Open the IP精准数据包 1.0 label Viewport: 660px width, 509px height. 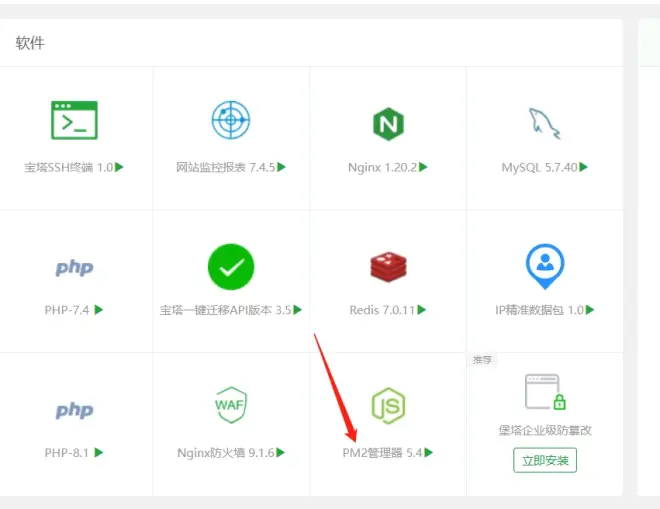click(540, 310)
